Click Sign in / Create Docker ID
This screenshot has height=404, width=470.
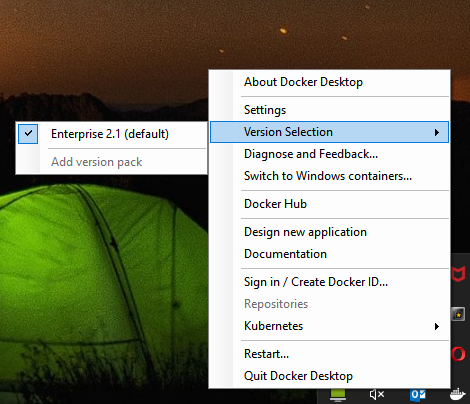click(329, 282)
